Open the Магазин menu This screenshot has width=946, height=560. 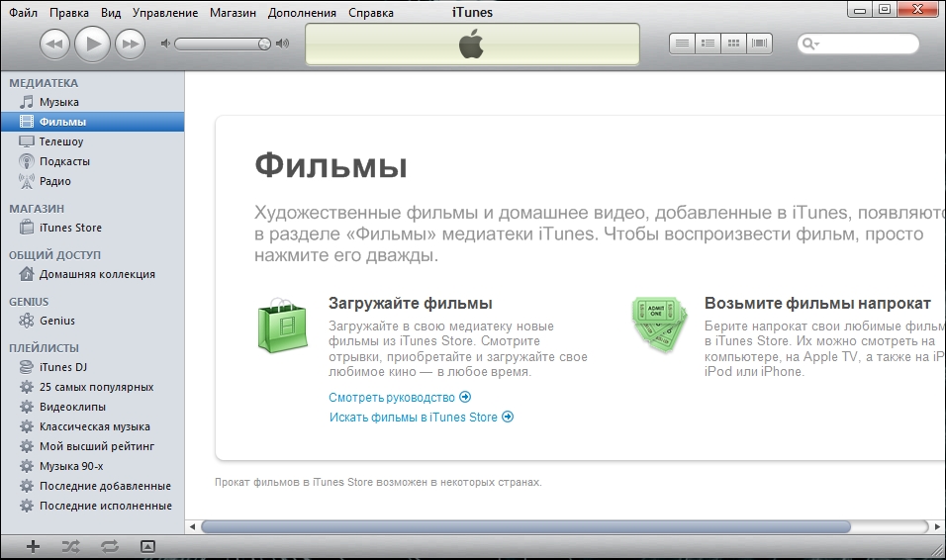coord(233,13)
